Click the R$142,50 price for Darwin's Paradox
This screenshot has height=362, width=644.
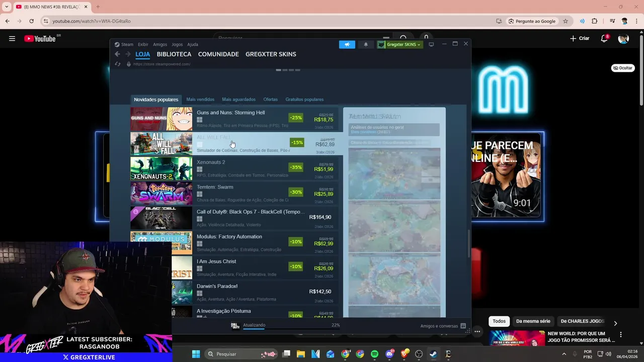pyautogui.click(x=320, y=292)
